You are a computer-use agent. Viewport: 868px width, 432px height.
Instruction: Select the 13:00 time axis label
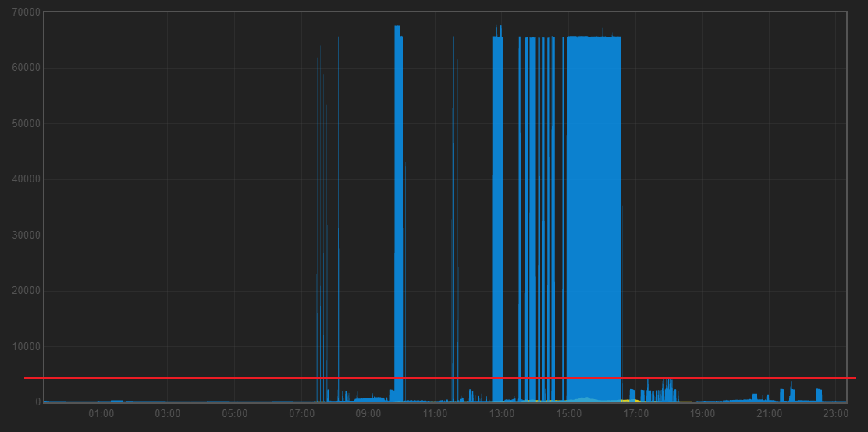[x=502, y=414]
